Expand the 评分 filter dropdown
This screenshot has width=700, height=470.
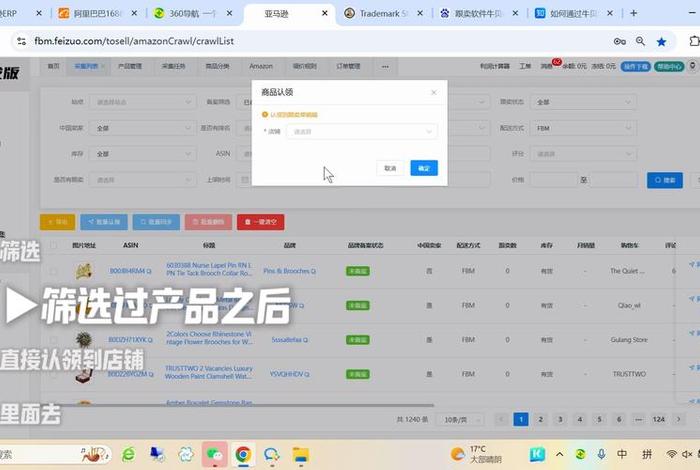(583, 154)
